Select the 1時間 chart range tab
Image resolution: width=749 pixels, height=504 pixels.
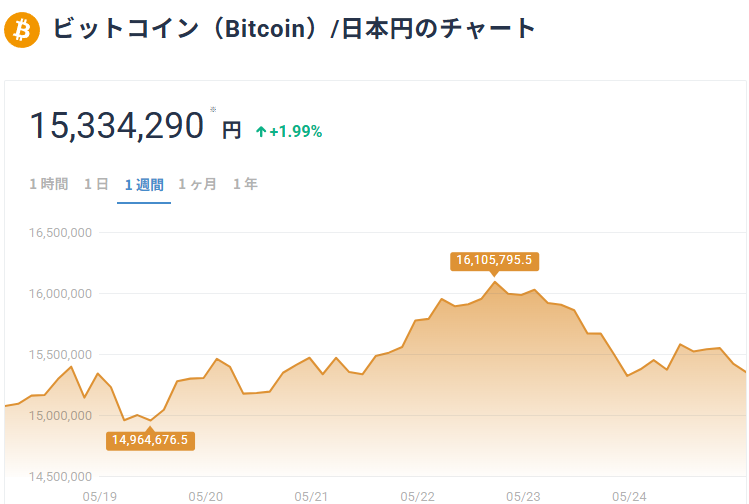coord(49,184)
